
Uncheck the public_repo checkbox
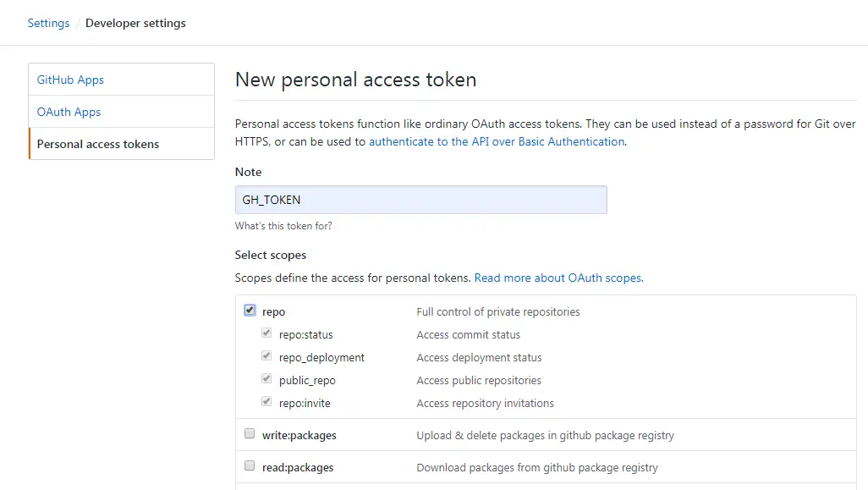(266, 379)
